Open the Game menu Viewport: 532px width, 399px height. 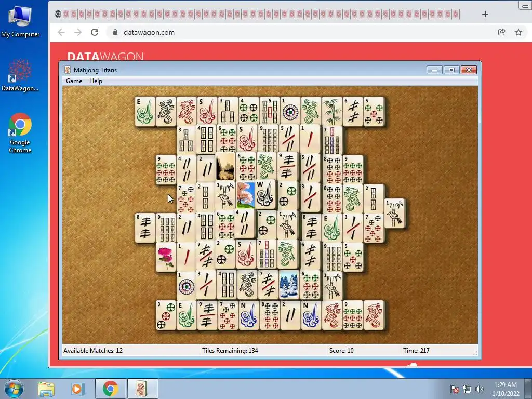coord(74,81)
